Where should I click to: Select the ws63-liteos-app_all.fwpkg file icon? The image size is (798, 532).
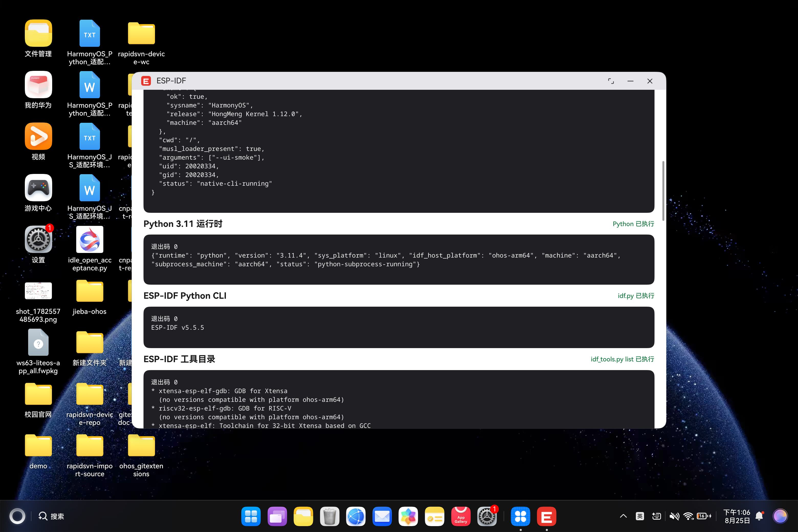click(x=38, y=342)
